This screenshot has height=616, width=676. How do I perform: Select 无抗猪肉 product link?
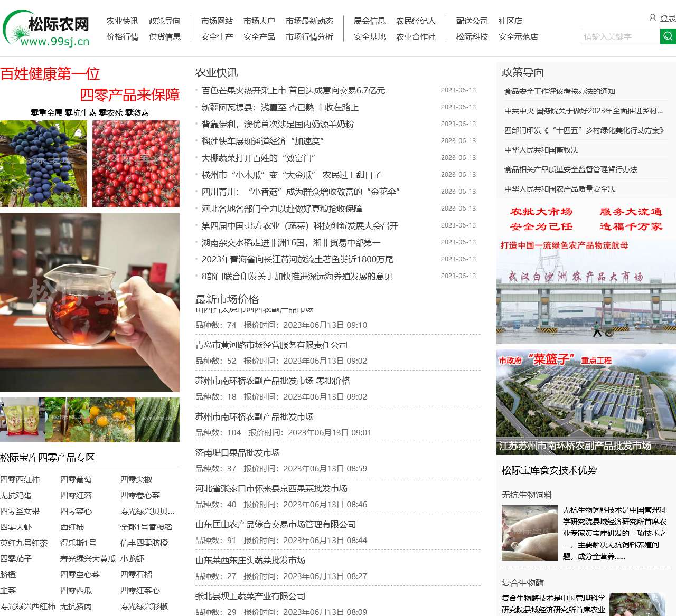coord(76,606)
